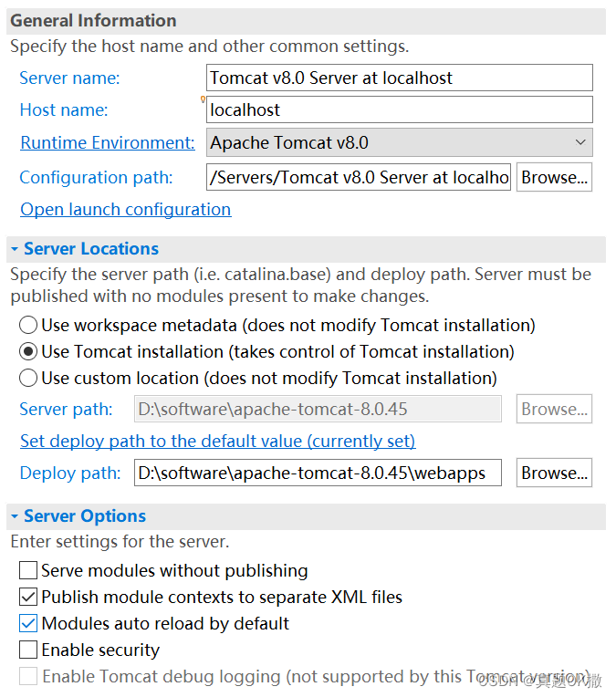Click the Server path label
The width and height of the screenshot is (616, 697).
(x=67, y=409)
